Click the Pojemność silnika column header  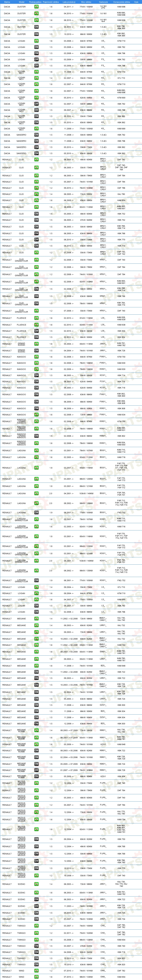click(x=51, y=2)
